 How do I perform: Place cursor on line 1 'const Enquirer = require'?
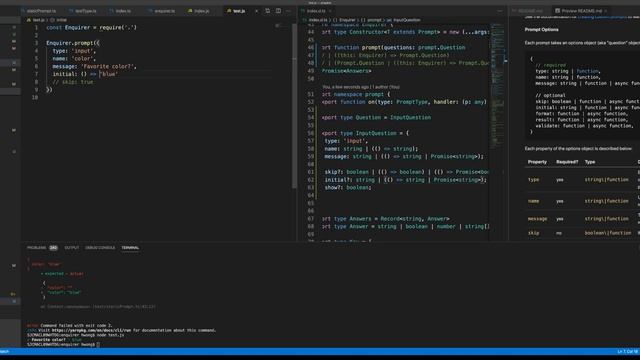91,28
